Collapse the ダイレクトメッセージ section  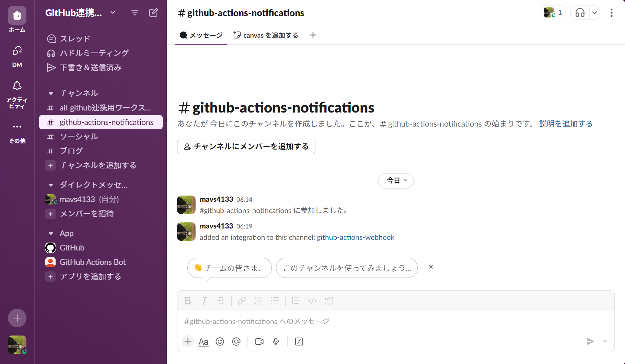[x=51, y=185]
